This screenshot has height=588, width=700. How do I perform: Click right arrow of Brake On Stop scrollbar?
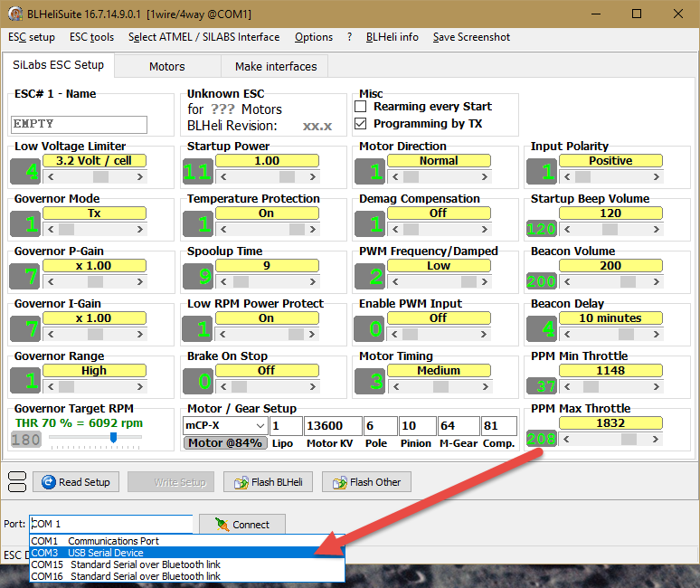pyautogui.click(x=313, y=386)
